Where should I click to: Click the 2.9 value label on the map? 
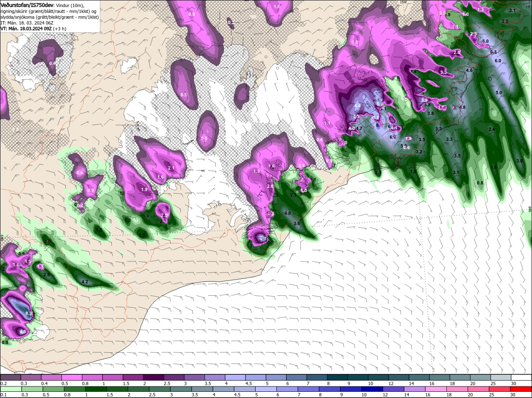click(x=505, y=21)
